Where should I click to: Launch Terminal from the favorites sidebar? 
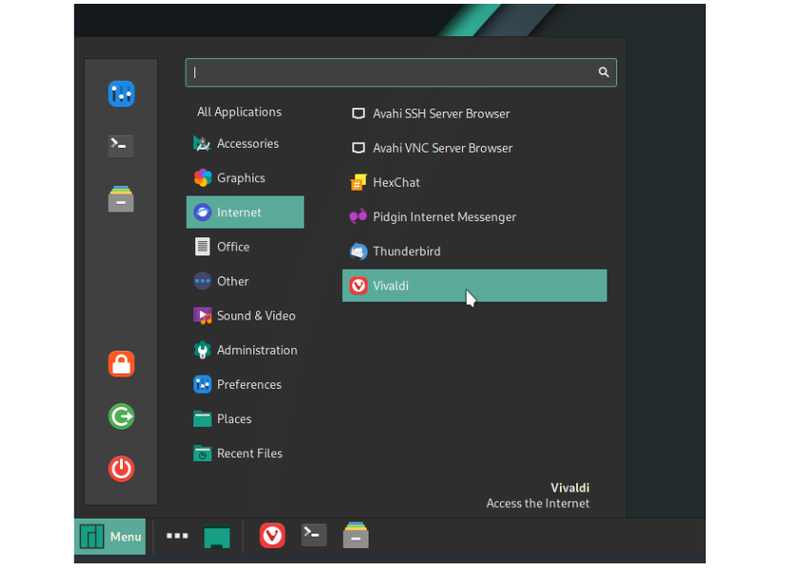121,146
